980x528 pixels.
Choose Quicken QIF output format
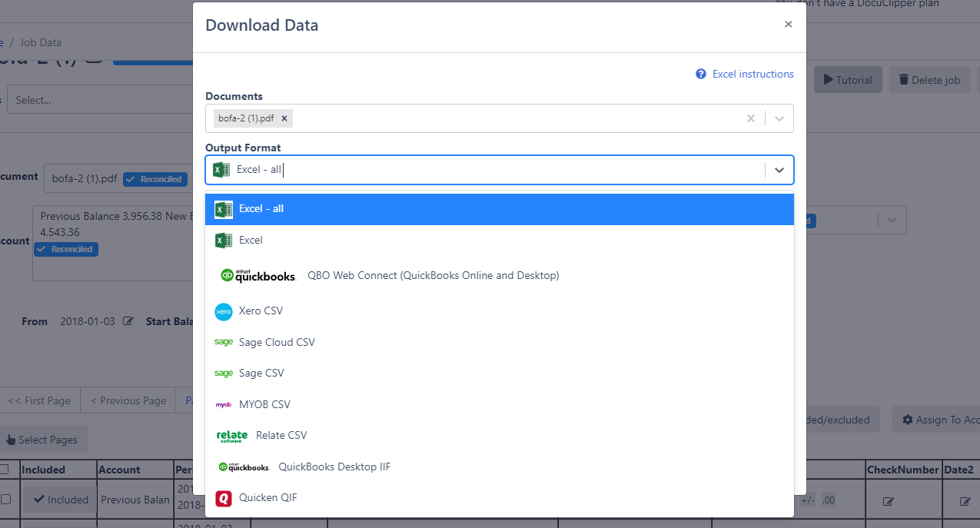[x=500, y=498]
